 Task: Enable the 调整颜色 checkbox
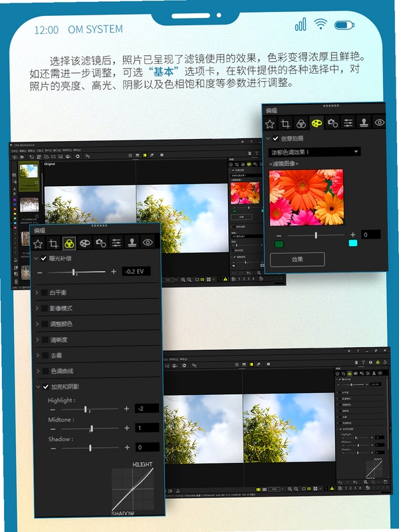point(45,324)
